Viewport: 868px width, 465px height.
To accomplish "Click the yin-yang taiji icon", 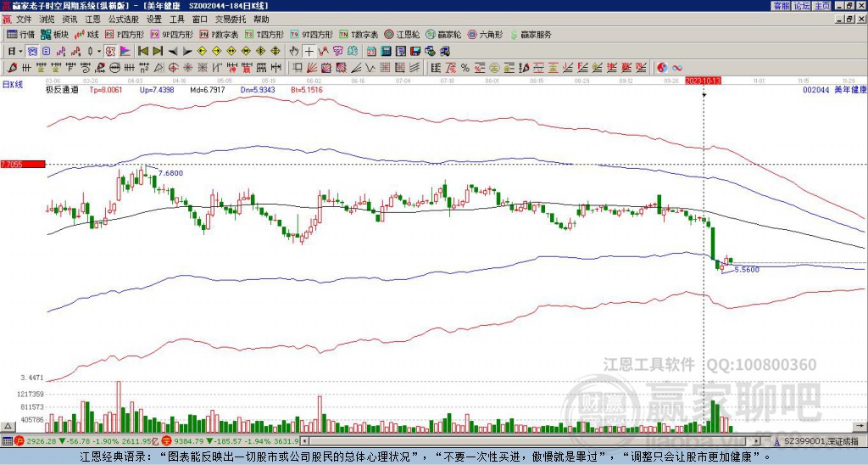I will 662,68.
